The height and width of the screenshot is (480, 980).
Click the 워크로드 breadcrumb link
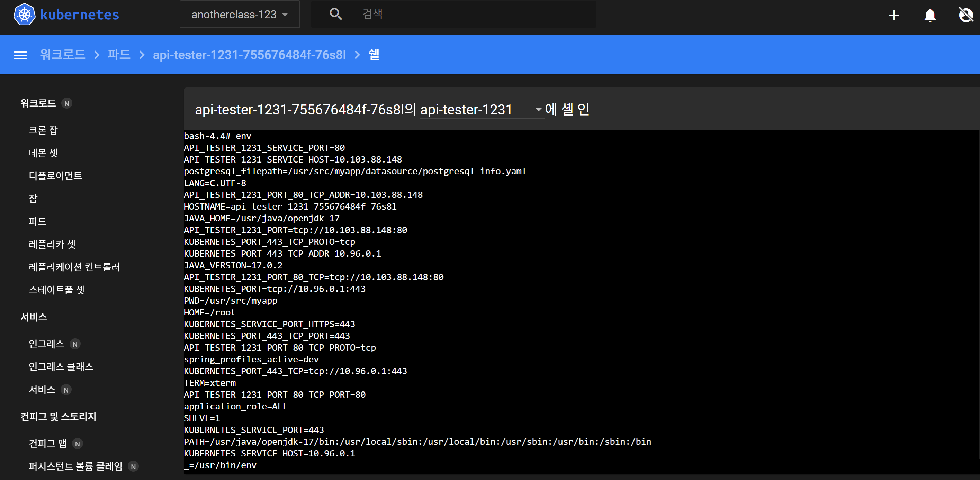click(62, 55)
